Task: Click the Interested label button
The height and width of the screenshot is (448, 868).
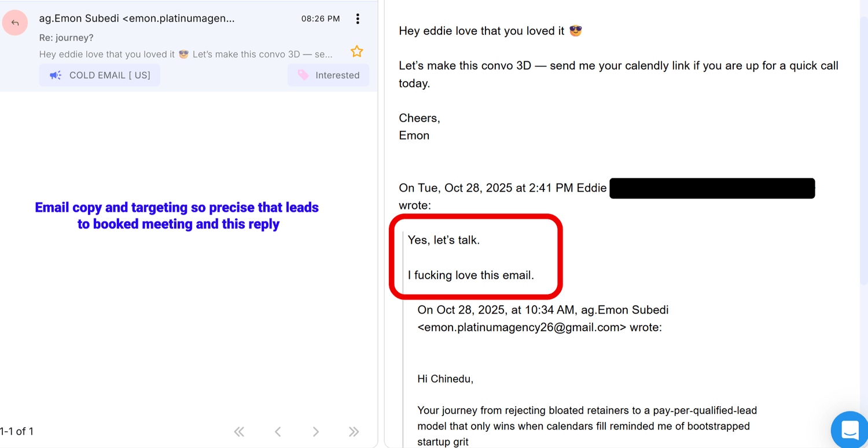Action: (x=328, y=75)
